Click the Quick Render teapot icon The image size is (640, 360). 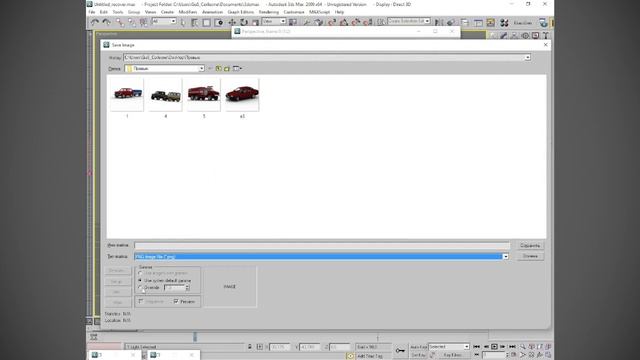tap(543, 22)
